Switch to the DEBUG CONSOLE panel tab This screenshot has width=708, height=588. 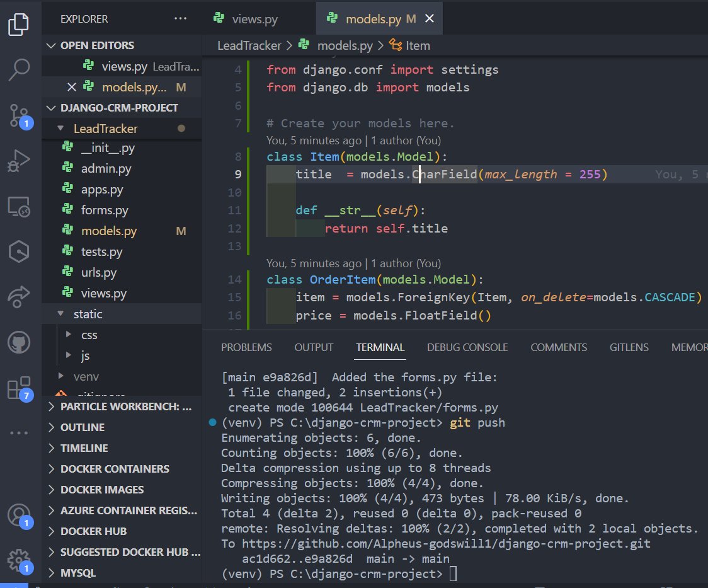(x=467, y=347)
